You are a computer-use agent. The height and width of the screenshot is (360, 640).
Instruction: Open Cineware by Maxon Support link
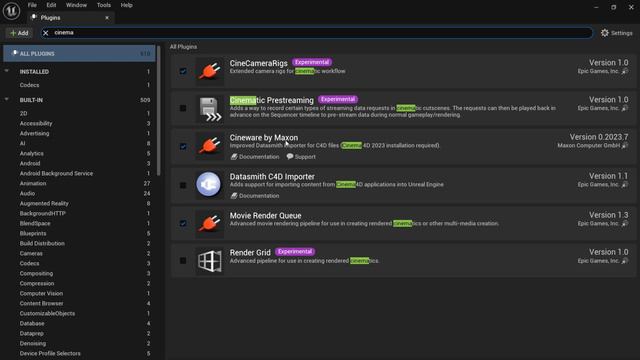point(301,157)
